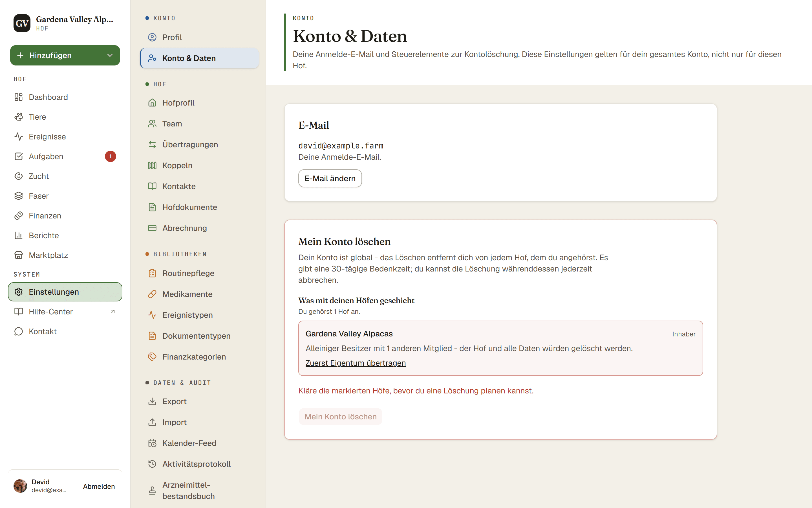Go to Team settings

199,124
